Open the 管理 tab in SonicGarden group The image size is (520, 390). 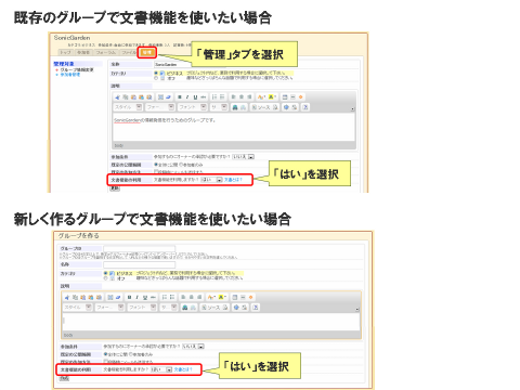[147, 52]
